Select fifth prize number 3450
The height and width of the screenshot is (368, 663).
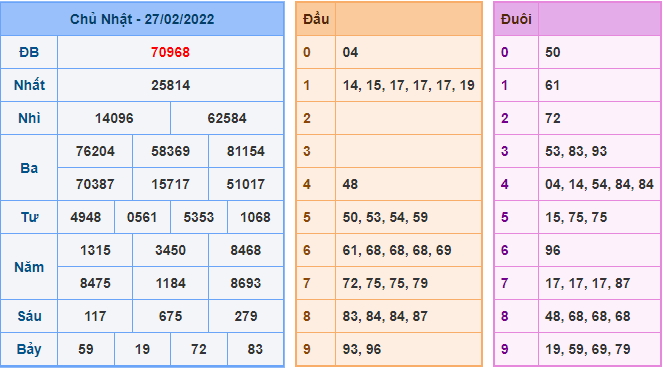(170, 250)
